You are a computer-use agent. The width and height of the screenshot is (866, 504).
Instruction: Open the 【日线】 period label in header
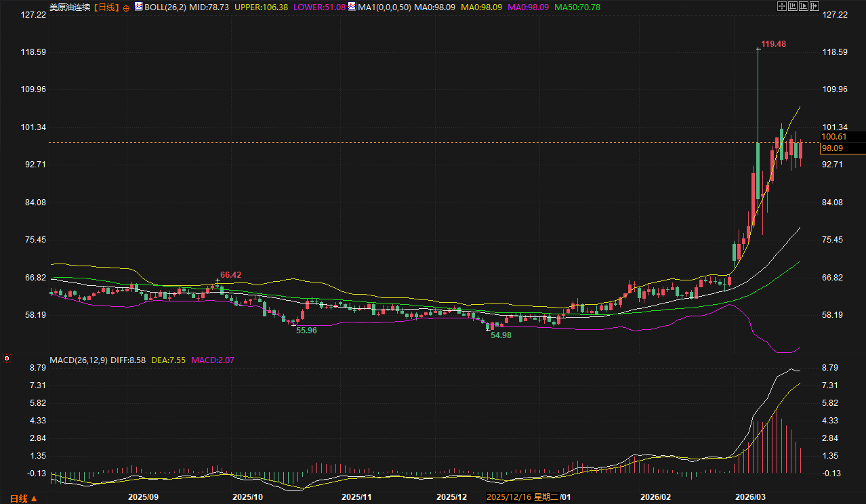(x=104, y=7)
